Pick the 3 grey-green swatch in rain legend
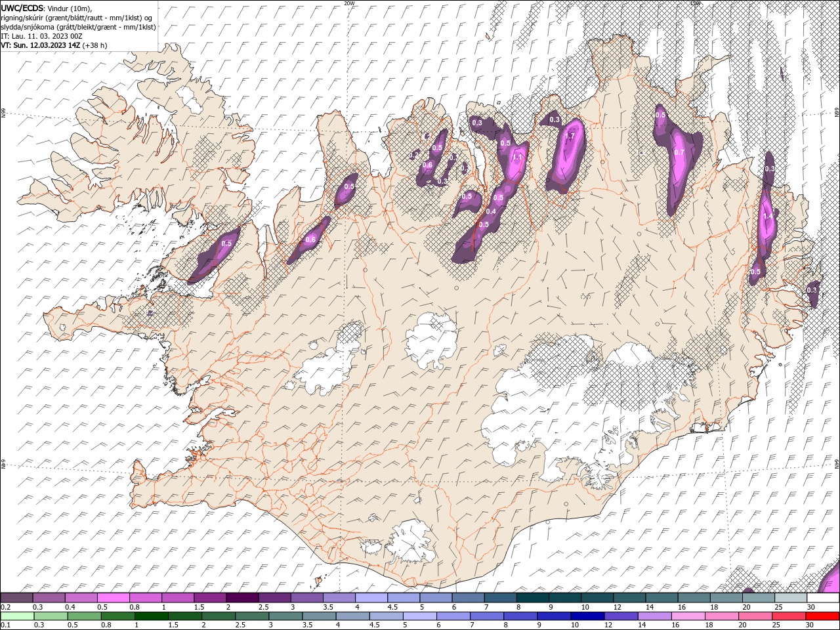Image resolution: width=840 pixels, height=630 pixels. tap(285, 616)
